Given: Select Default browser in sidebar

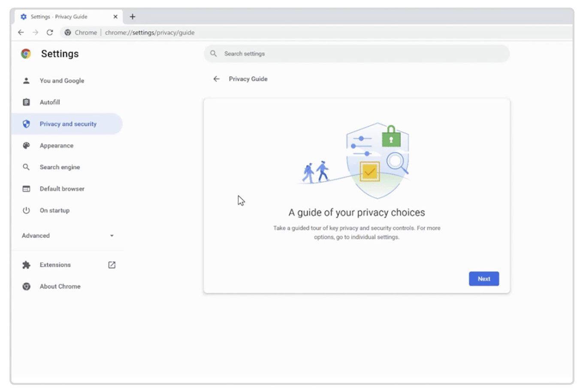Looking at the screenshot, I should tap(62, 189).
